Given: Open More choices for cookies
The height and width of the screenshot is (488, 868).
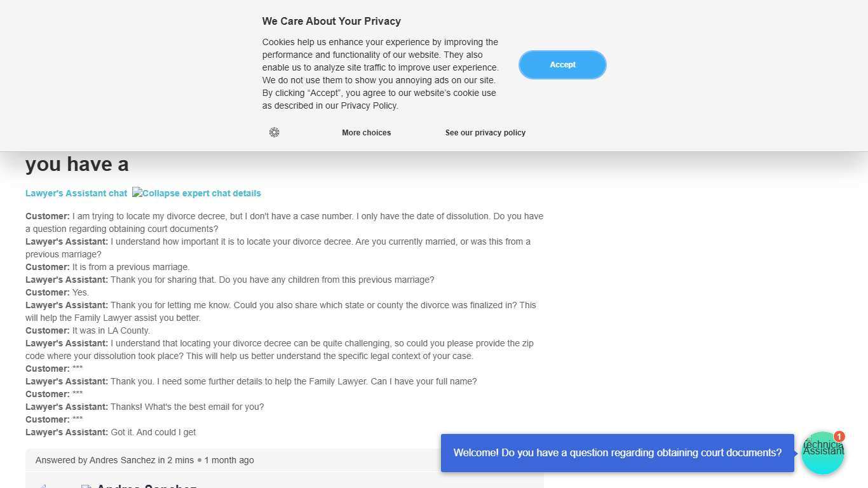Looking at the screenshot, I should (366, 133).
